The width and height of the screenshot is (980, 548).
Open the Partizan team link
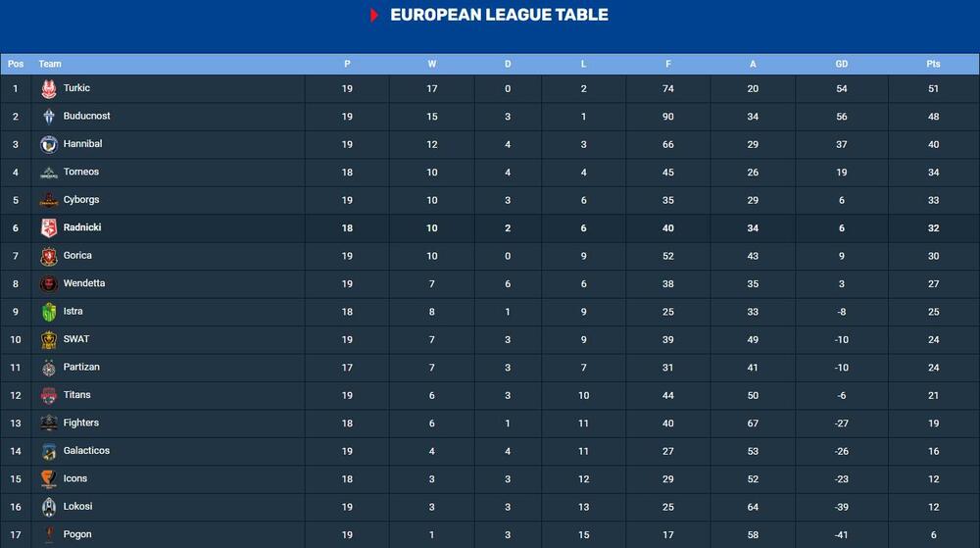[81, 368]
